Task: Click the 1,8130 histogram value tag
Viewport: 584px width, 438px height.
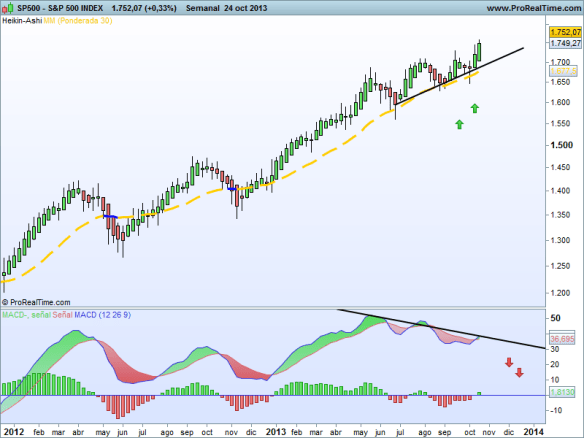Action: pos(562,392)
